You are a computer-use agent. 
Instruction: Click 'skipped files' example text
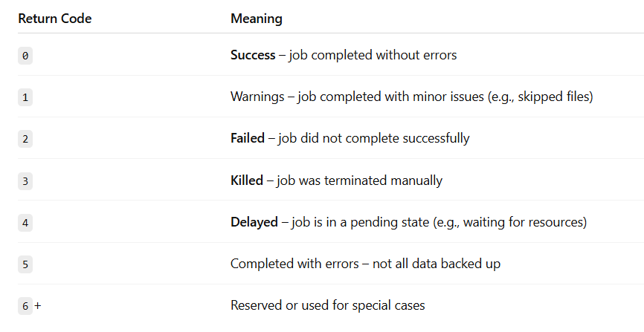coord(553,97)
